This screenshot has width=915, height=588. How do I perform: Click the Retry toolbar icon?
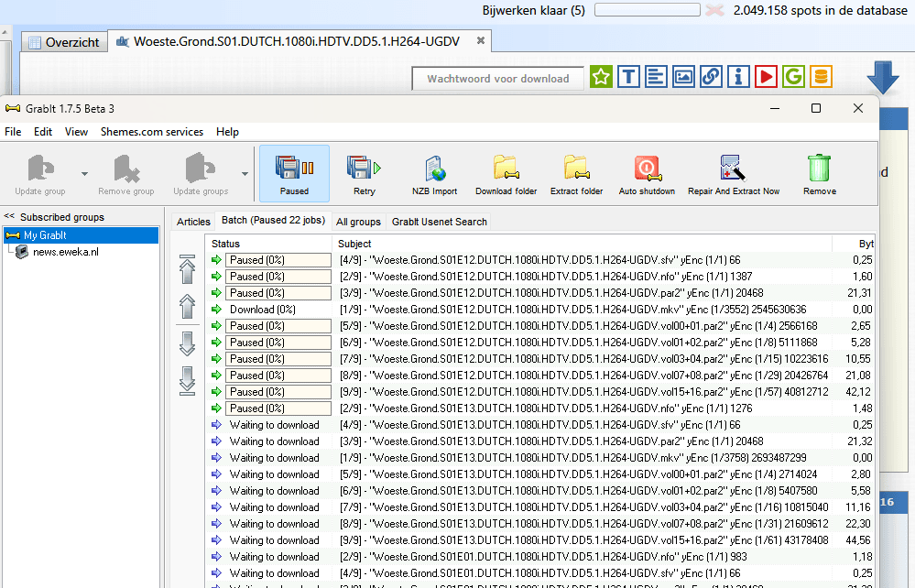click(364, 170)
